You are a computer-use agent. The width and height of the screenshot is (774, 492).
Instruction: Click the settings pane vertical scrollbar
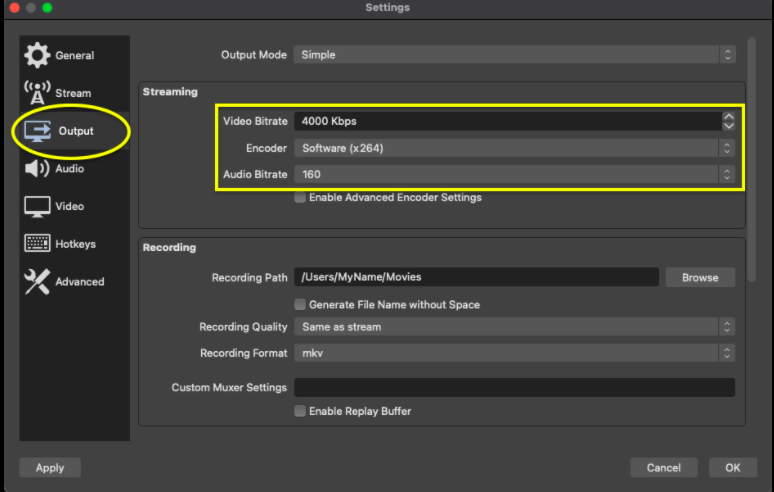[751, 159]
